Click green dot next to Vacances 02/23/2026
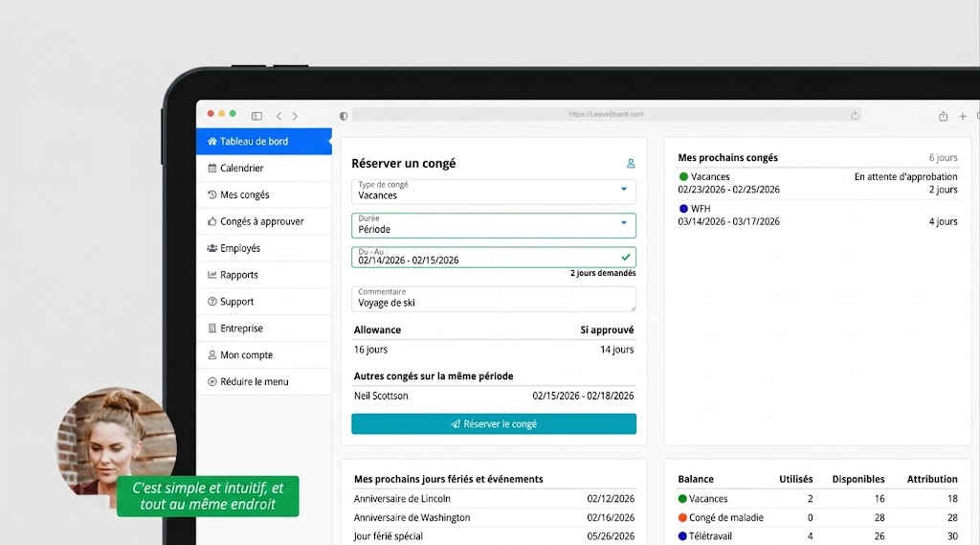Screen dimensions: 980x545 tap(683, 177)
